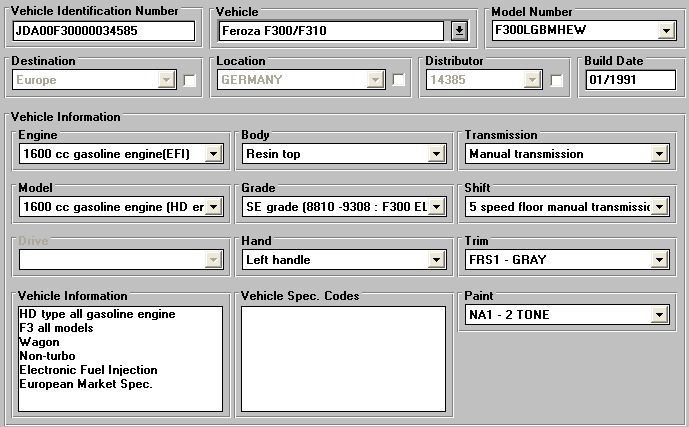This screenshot has height=427, width=689.
Task: Open the Model Number dropdown
Action: click(666, 31)
